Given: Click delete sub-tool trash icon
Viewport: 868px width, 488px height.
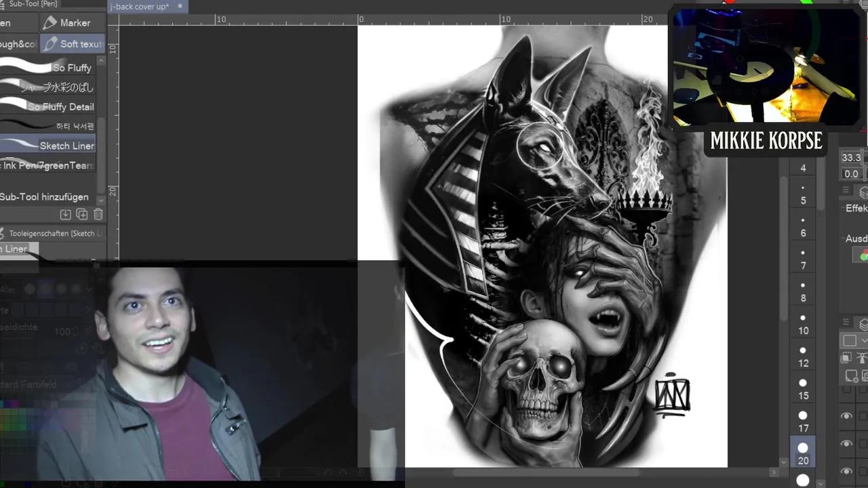Looking at the screenshot, I should pyautogui.click(x=98, y=214).
